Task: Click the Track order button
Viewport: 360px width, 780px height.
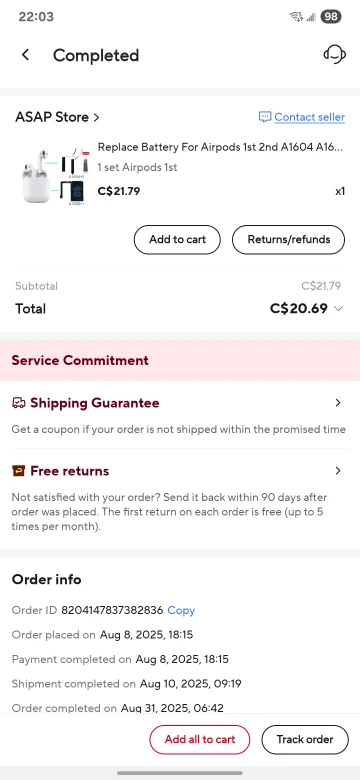Action: [305, 739]
